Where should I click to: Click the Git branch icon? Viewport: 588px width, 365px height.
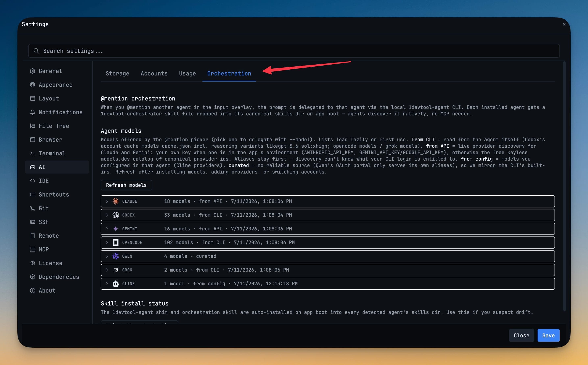pyautogui.click(x=32, y=208)
